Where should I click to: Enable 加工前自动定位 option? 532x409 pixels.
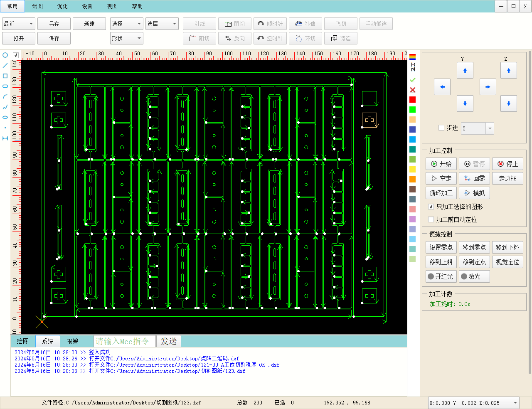coord(431,219)
